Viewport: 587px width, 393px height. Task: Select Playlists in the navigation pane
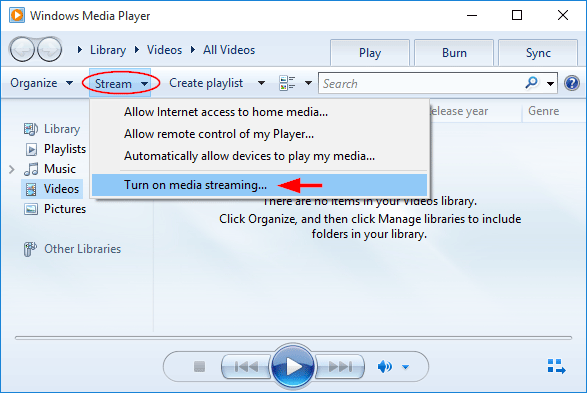55,149
